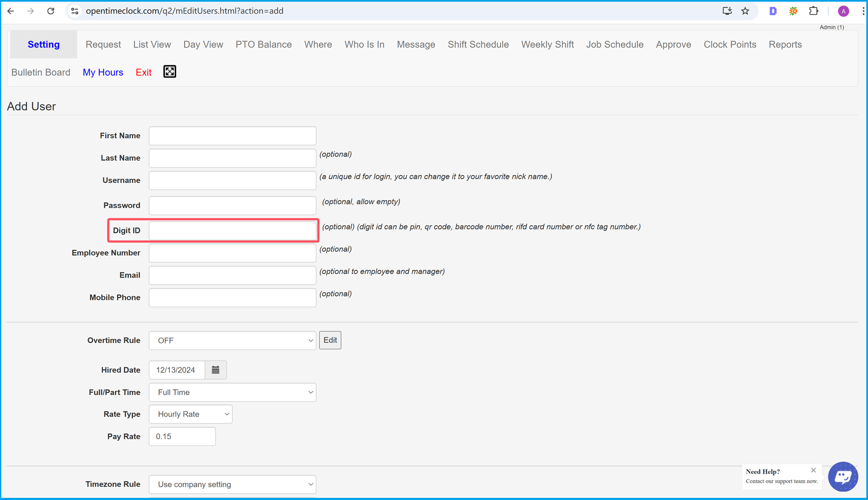The width and height of the screenshot is (868, 500).
Task: Go to the Approve tab
Action: coord(674,44)
